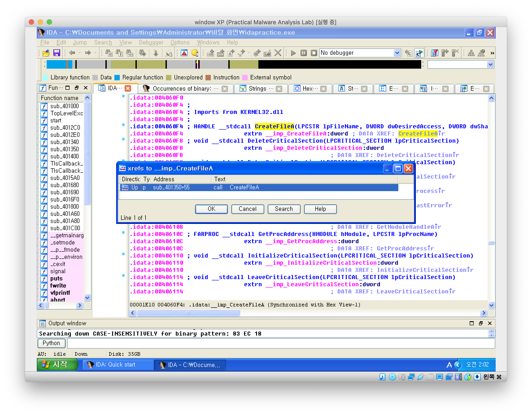Image resolution: width=532 pixels, height=415 pixels.
Task: Open the File menu
Action: pyautogui.click(x=45, y=42)
